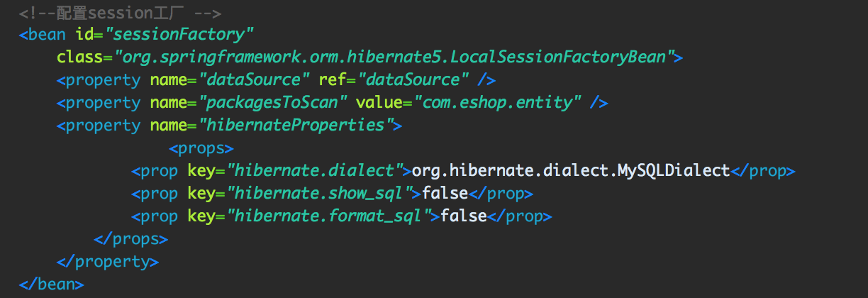Viewport: 868px width, 298px height.
Task: Click the "packagesToScan" name value
Action: (x=273, y=102)
